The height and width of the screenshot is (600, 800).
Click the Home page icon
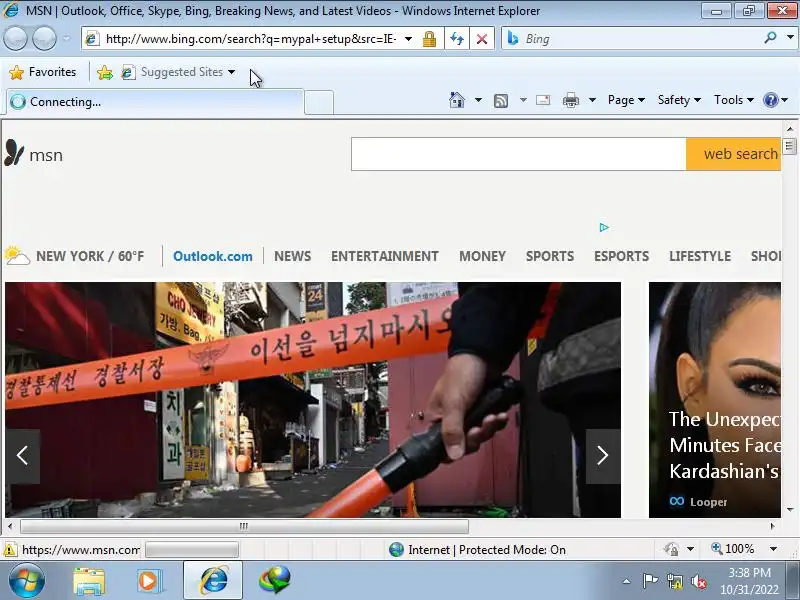point(457,100)
